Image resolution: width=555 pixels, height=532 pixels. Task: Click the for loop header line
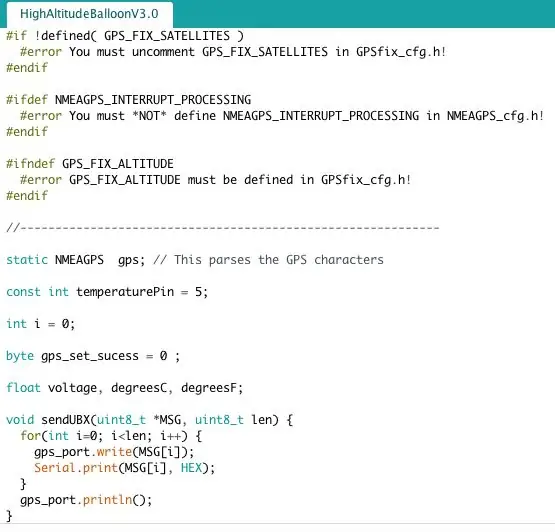(x=111, y=436)
